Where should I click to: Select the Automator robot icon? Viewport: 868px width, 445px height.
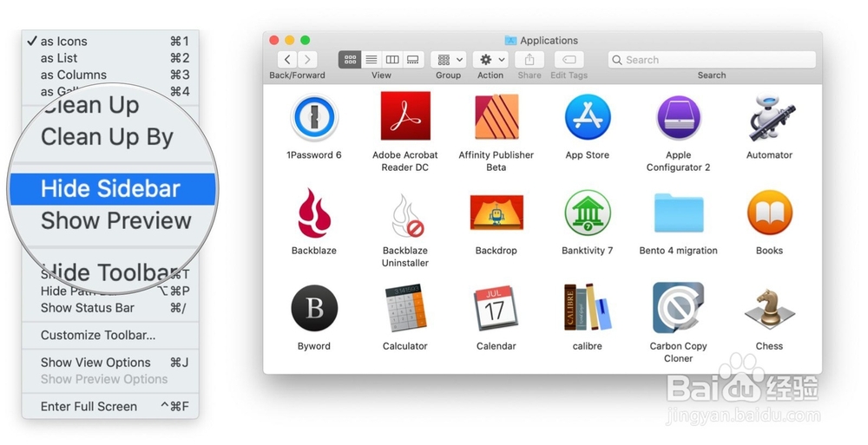point(770,117)
